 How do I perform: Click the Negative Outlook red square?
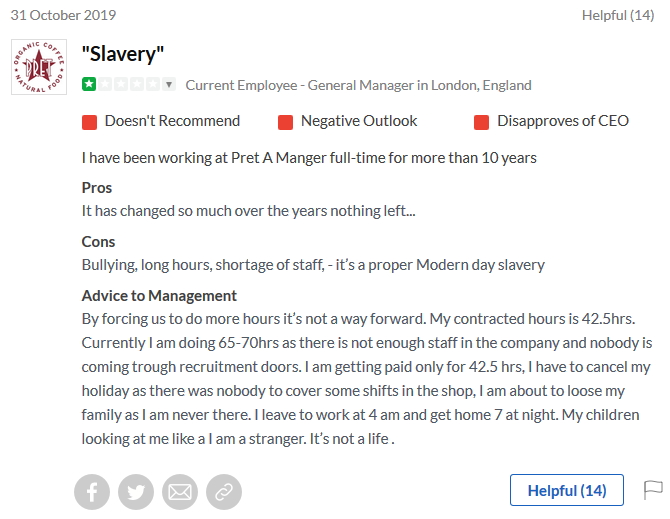(285, 122)
